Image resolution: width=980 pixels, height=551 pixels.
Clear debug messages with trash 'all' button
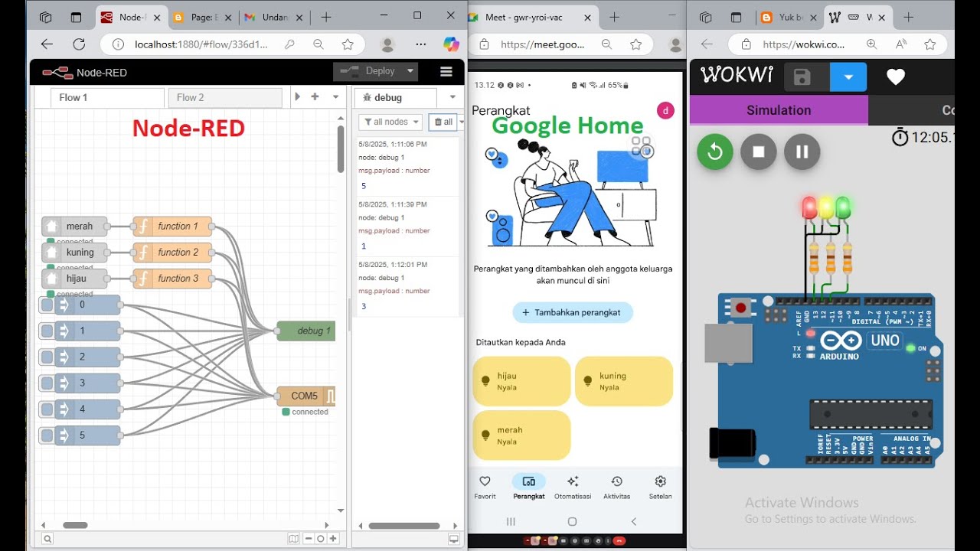tap(443, 122)
